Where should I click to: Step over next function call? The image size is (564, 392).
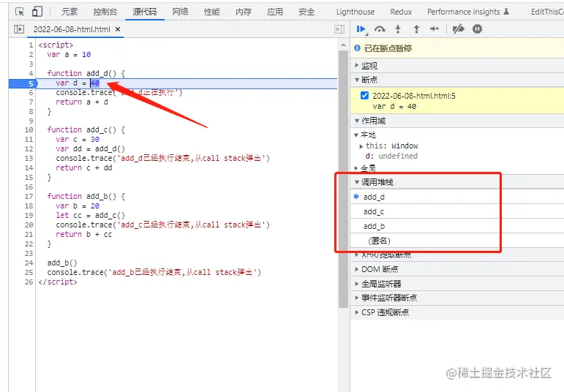(380, 29)
